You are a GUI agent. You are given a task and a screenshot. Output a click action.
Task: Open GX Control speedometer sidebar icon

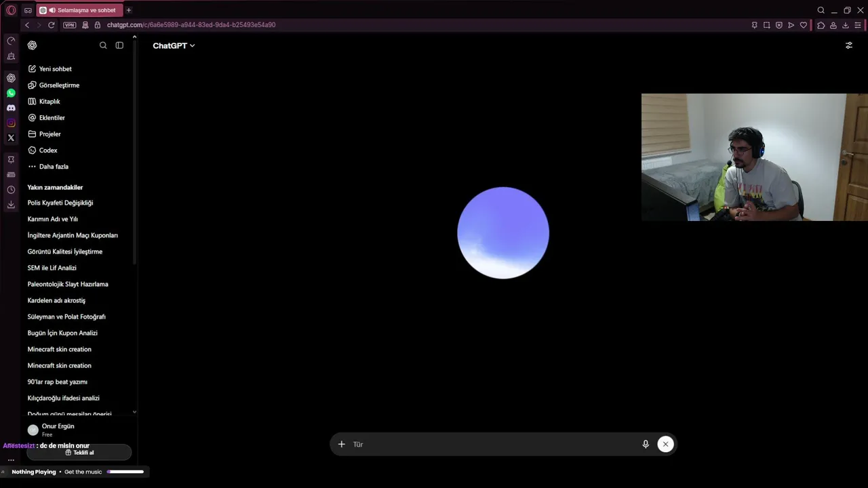click(x=11, y=41)
